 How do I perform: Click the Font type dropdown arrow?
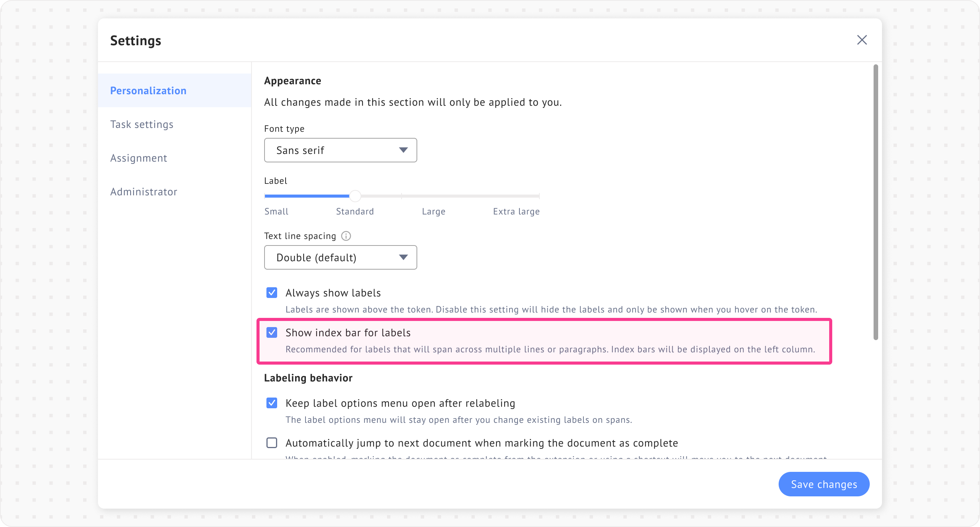coord(403,150)
